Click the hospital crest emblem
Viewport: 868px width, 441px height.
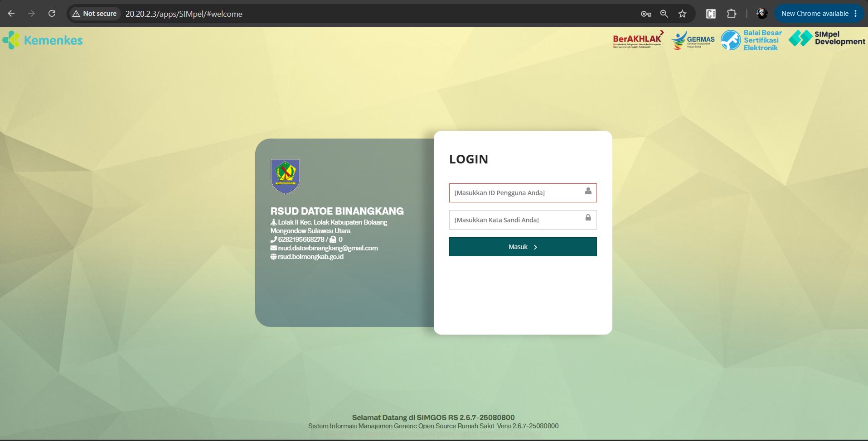tap(285, 176)
